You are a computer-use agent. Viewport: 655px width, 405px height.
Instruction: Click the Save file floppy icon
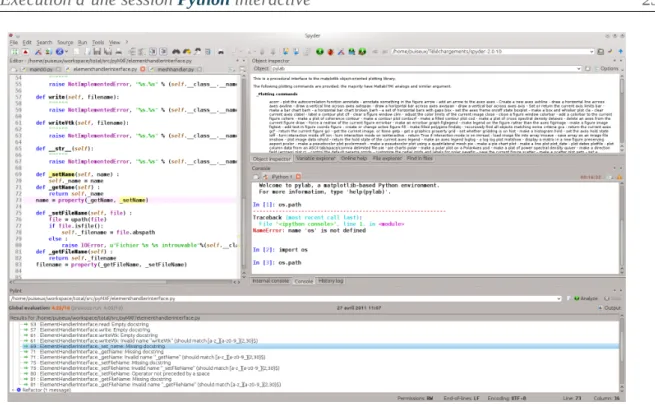pyautogui.click(x=97, y=52)
